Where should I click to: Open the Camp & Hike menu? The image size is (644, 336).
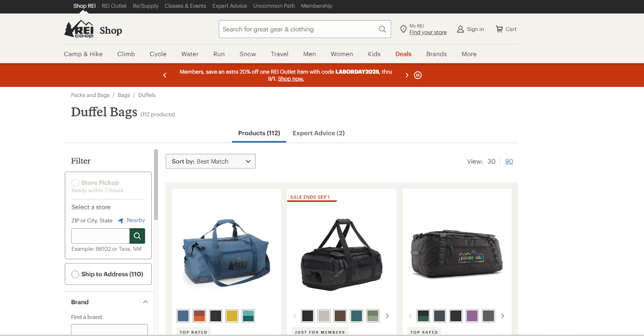click(83, 54)
